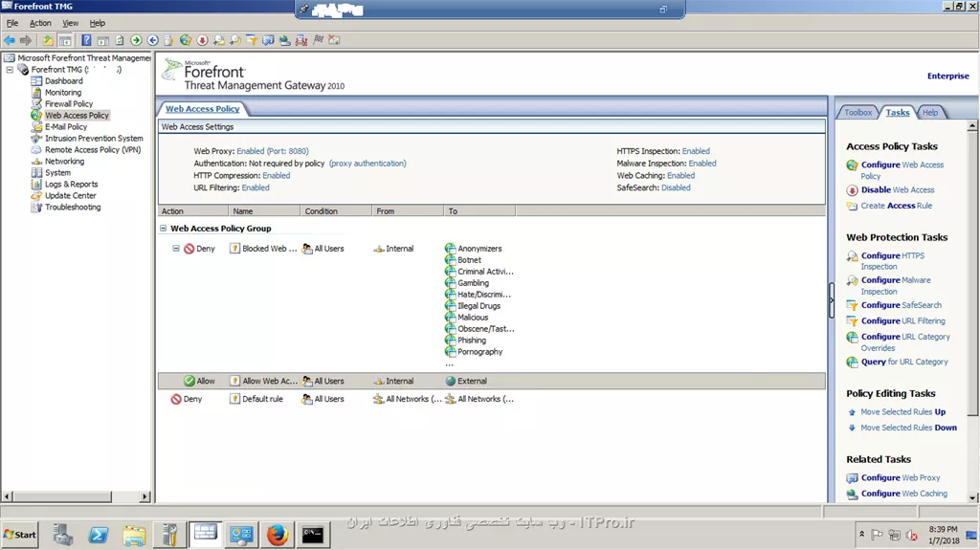Click the globe Configure Web Access toolbar icon

coord(186,40)
